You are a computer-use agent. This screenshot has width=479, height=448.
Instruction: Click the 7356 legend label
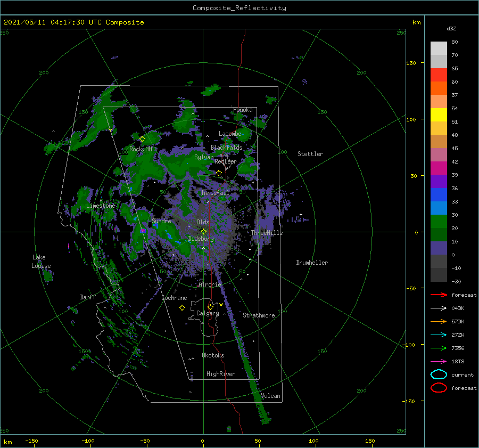pos(458,348)
